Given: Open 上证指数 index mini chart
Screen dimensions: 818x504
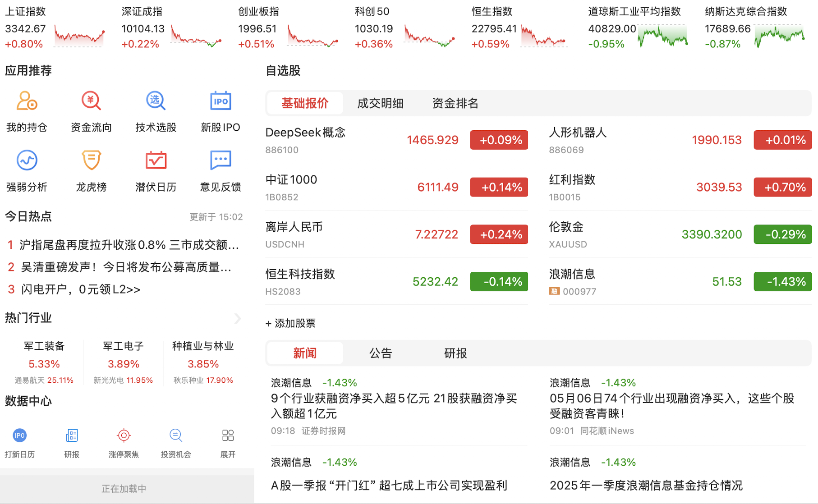Looking at the screenshot, I should [x=79, y=36].
